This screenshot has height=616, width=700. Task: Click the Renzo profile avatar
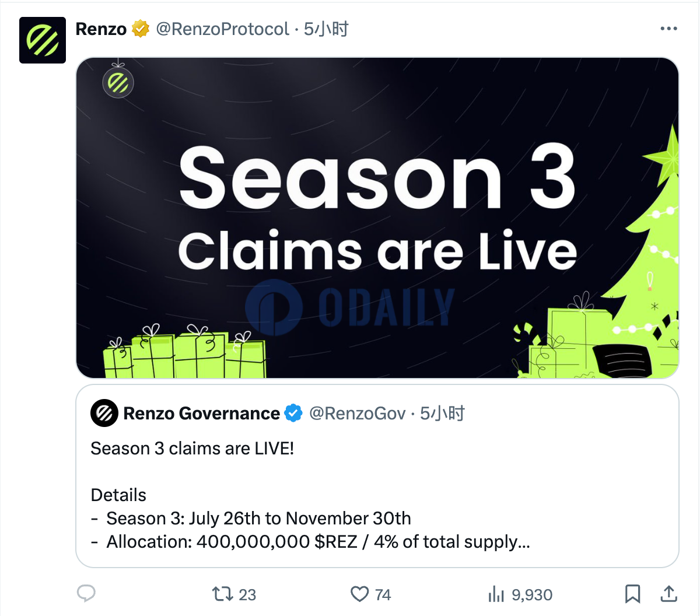point(43,40)
